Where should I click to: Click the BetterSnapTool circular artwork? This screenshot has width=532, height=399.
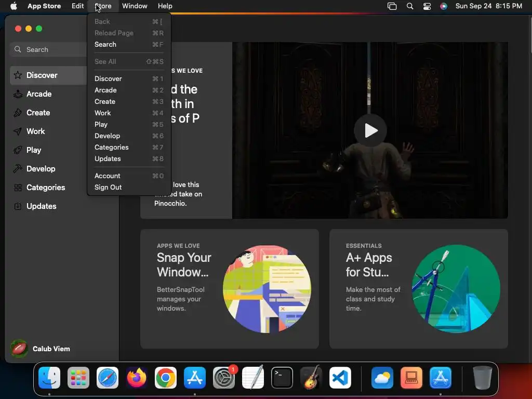(267, 289)
